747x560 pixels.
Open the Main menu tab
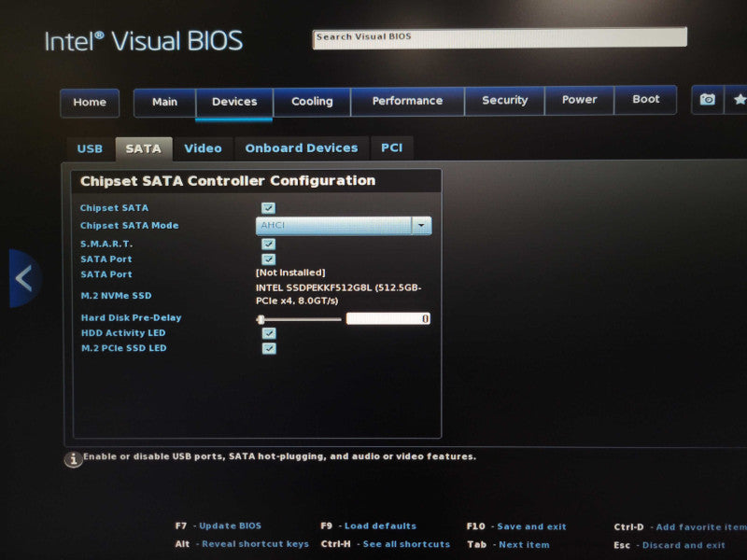click(x=165, y=102)
